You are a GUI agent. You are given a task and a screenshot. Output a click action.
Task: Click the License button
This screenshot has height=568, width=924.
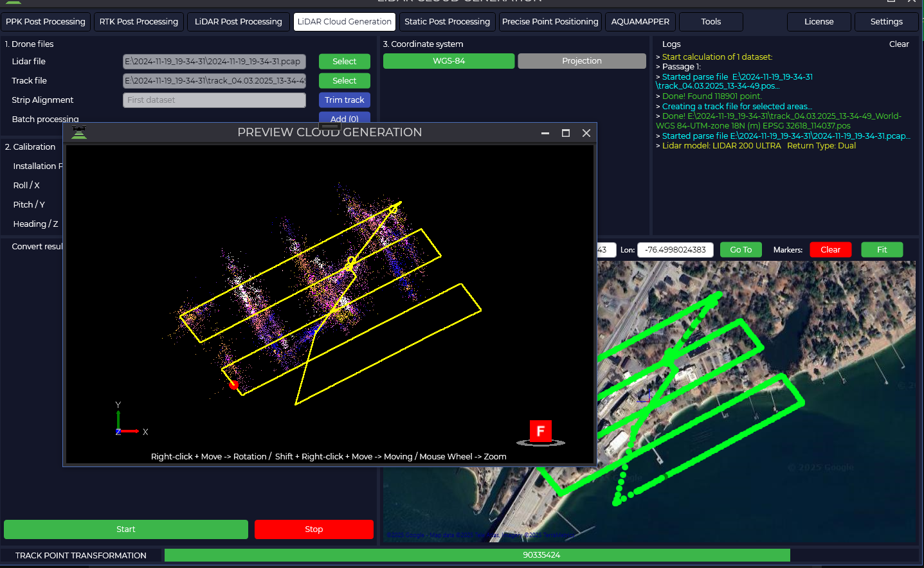point(819,22)
